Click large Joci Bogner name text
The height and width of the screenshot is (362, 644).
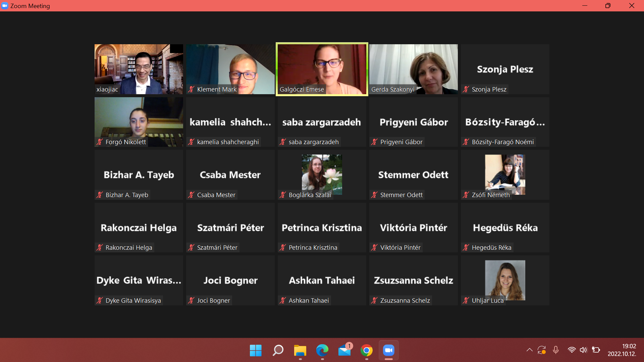click(x=230, y=281)
